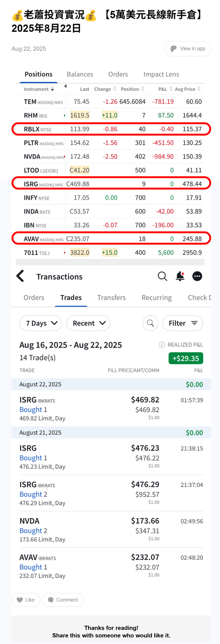The image size is (220, 644).
Task: Click the back arrow beside Transactions
Action: click(20, 276)
